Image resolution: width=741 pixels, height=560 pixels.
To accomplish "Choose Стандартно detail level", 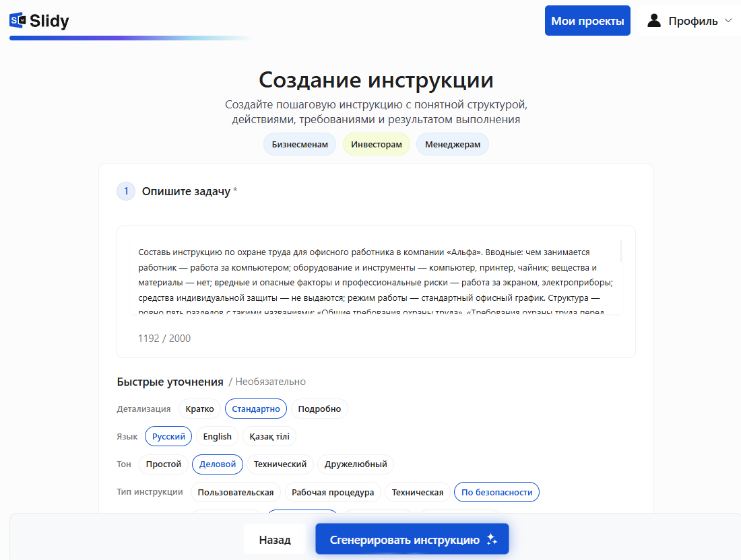I will (256, 409).
